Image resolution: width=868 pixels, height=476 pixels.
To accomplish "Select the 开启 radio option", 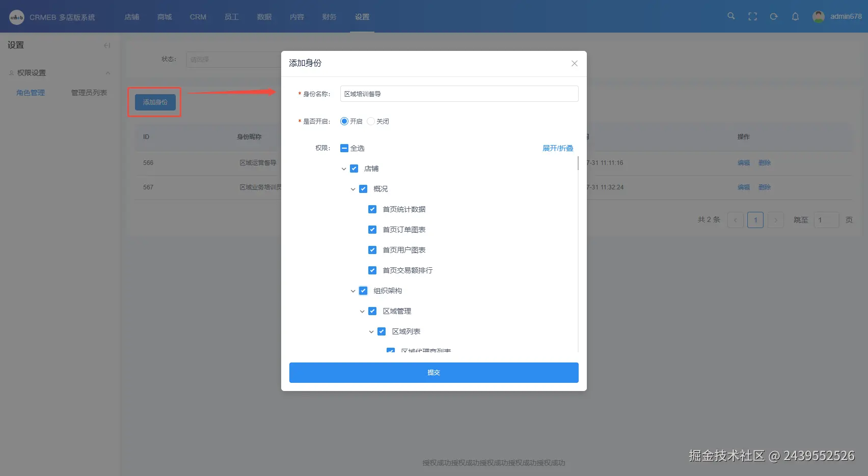I will [344, 121].
